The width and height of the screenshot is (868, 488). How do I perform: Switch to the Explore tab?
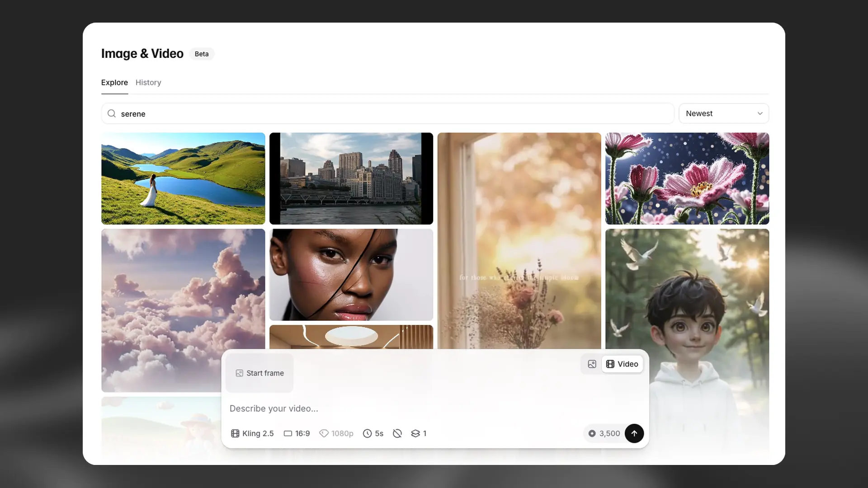pyautogui.click(x=114, y=82)
